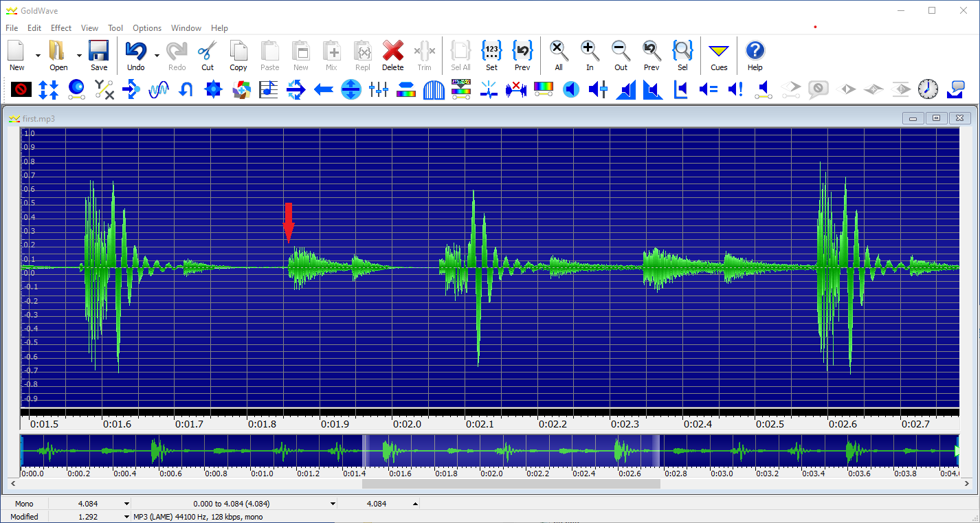Click the Help button
The height and width of the screenshot is (523, 980).
click(755, 55)
